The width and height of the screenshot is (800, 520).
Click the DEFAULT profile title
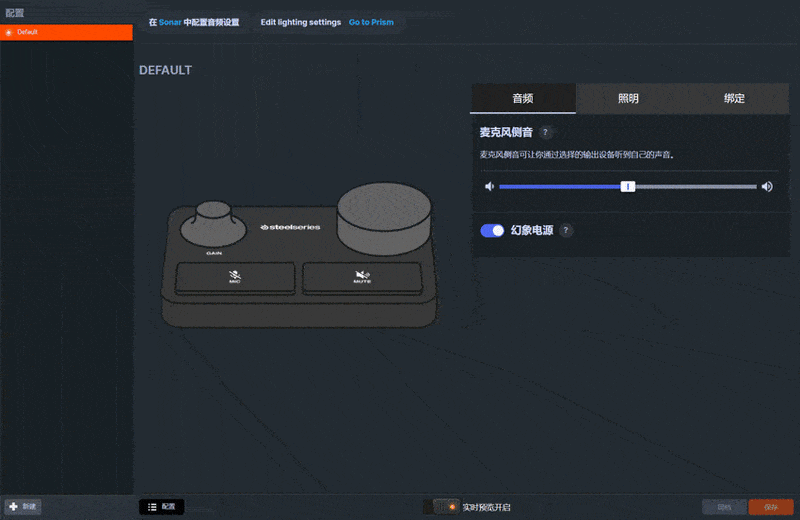[x=165, y=70]
